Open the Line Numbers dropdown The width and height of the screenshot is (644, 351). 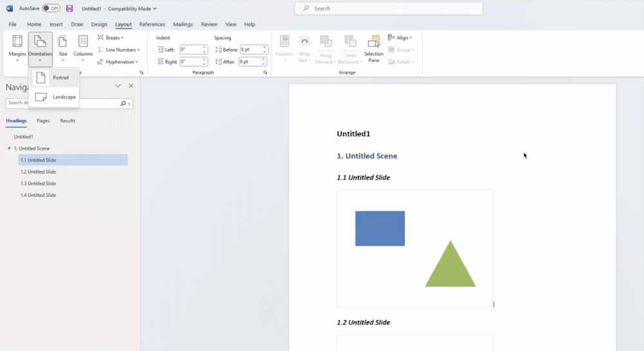click(x=119, y=50)
